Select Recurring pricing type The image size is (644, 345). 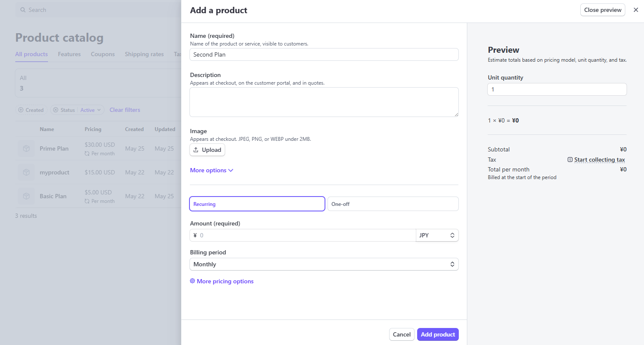point(257,204)
